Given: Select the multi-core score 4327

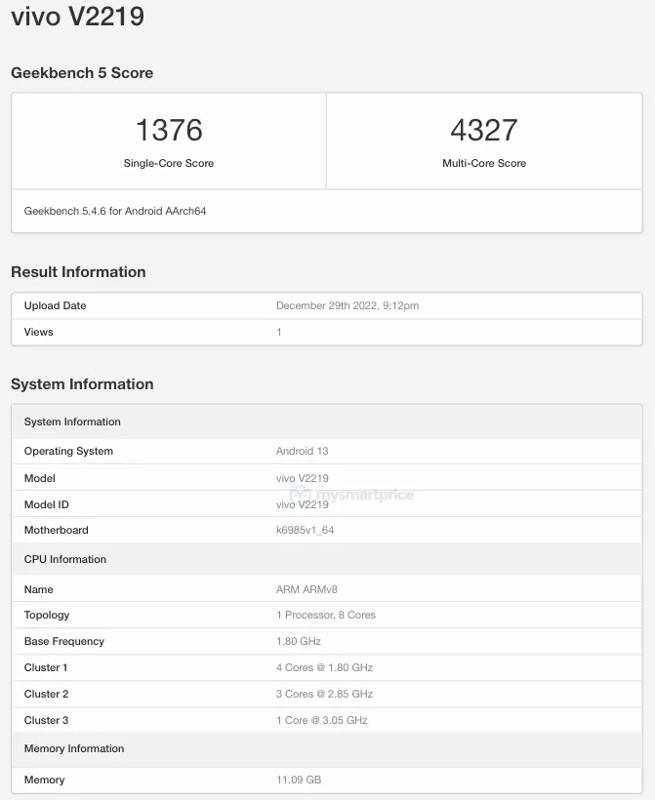Looking at the screenshot, I should [x=484, y=130].
